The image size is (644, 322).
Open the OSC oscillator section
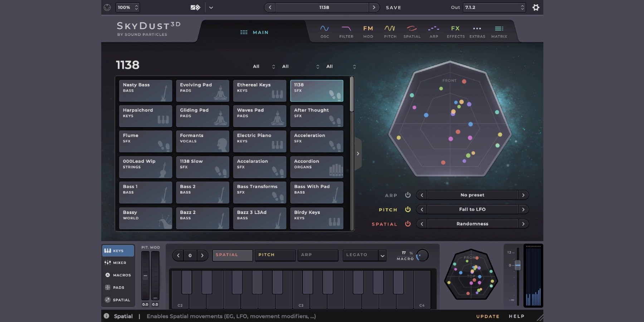(x=325, y=31)
